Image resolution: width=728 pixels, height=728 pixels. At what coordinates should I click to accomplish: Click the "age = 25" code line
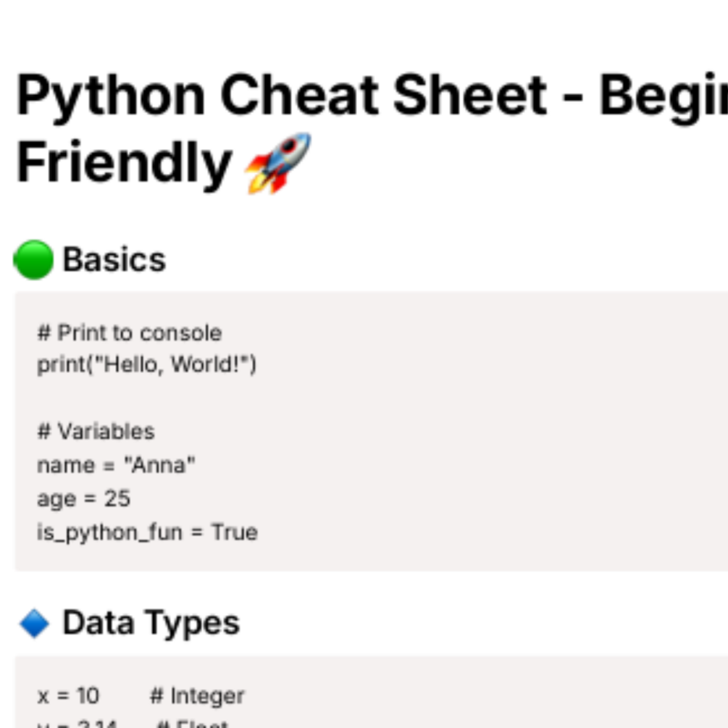[83, 498]
